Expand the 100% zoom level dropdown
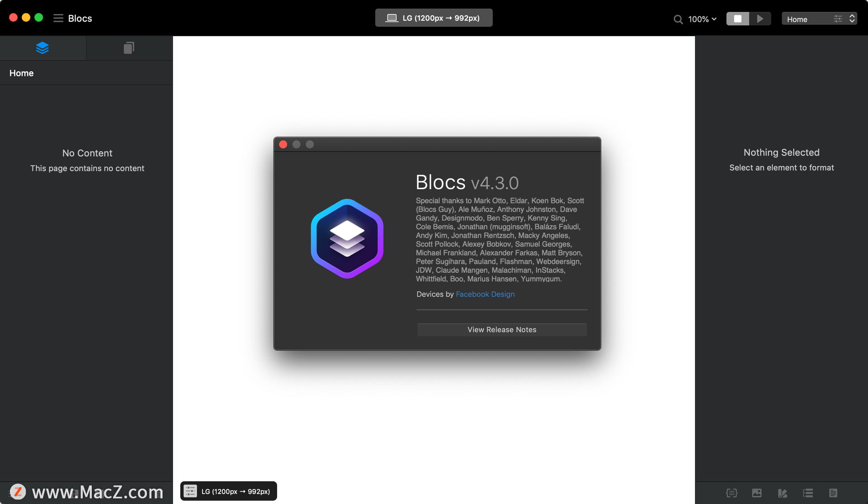 (x=702, y=19)
